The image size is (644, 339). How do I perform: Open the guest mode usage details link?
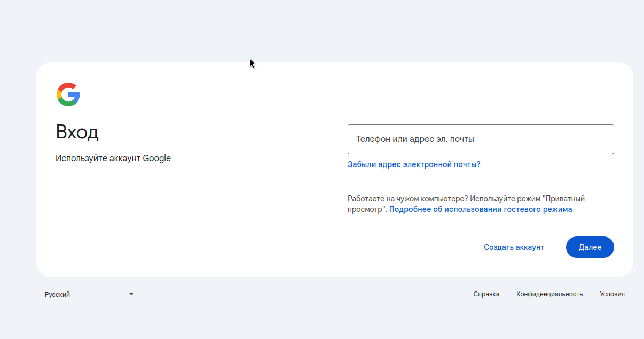pos(481,209)
